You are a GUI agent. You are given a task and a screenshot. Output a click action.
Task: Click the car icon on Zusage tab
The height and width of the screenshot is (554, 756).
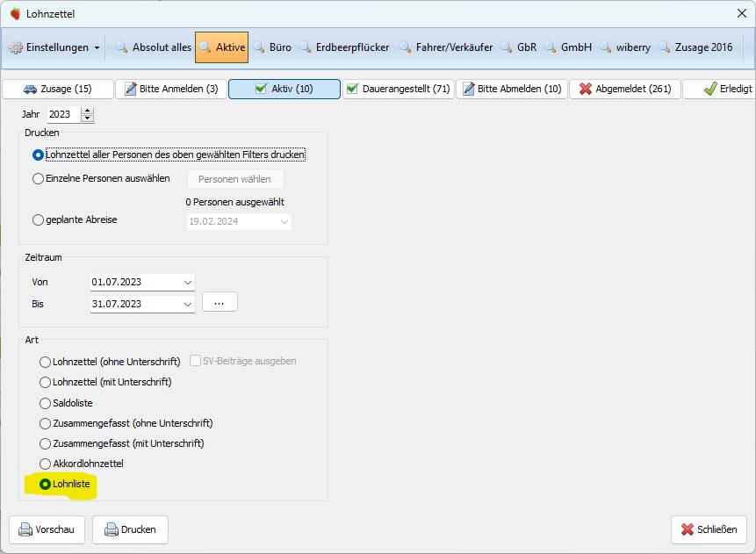point(31,90)
